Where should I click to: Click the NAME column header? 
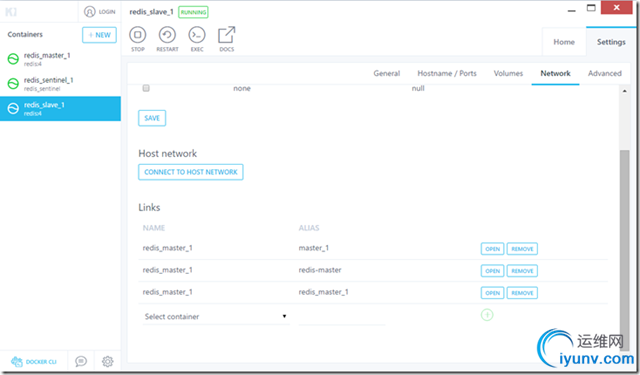pos(153,228)
